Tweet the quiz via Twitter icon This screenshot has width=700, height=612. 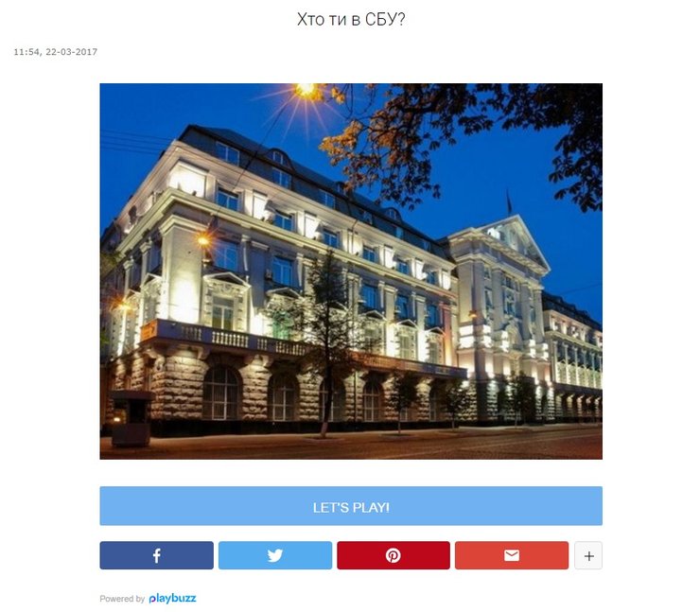tap(275, 555)
